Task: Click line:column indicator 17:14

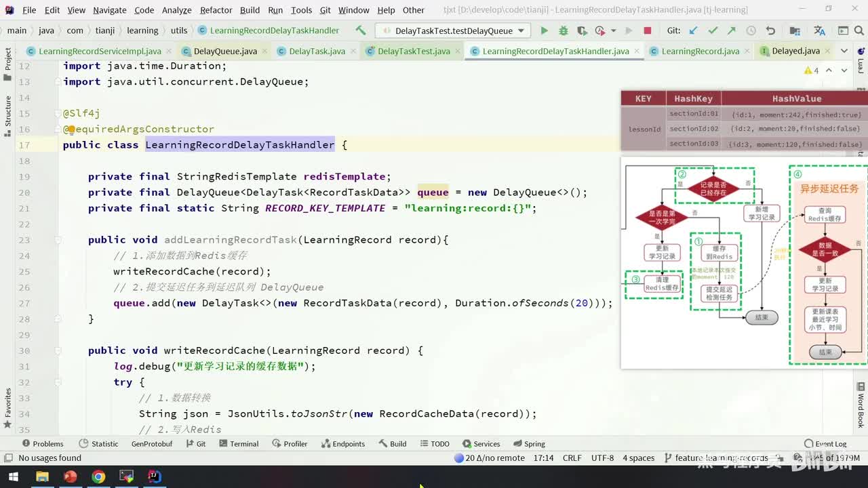Action: pos(543,458)
